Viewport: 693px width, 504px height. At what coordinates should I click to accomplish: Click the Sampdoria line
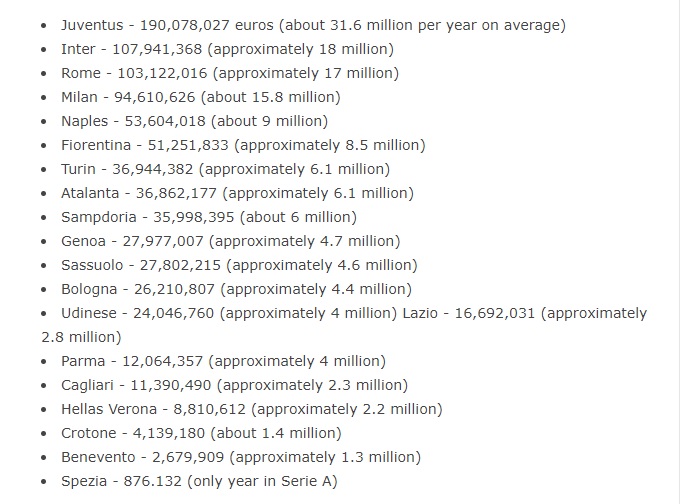point(208,217)
